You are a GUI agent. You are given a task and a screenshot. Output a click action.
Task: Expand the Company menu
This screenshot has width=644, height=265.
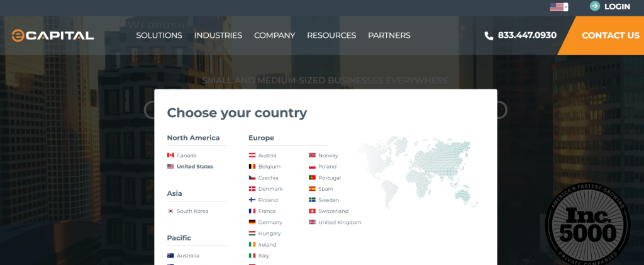pyautogui.click(x=274, y=35)
